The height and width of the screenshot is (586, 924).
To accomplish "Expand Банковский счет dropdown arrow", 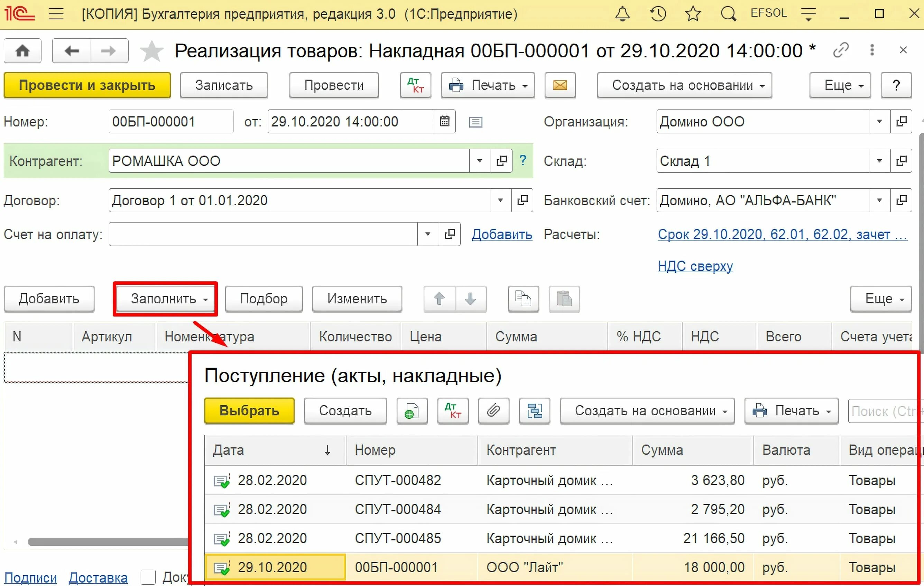I will tap(879, 200).
